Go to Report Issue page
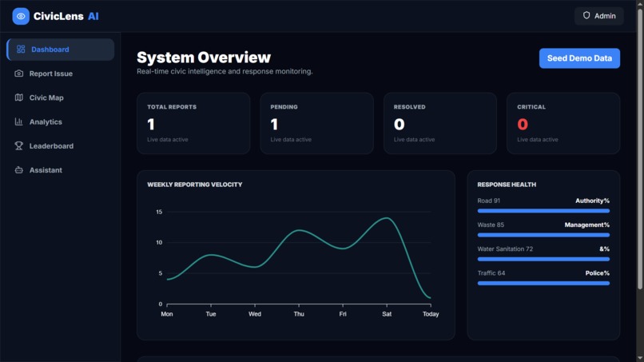The height and width of the screenshot is (362, 644). click(x=61, y=74)
